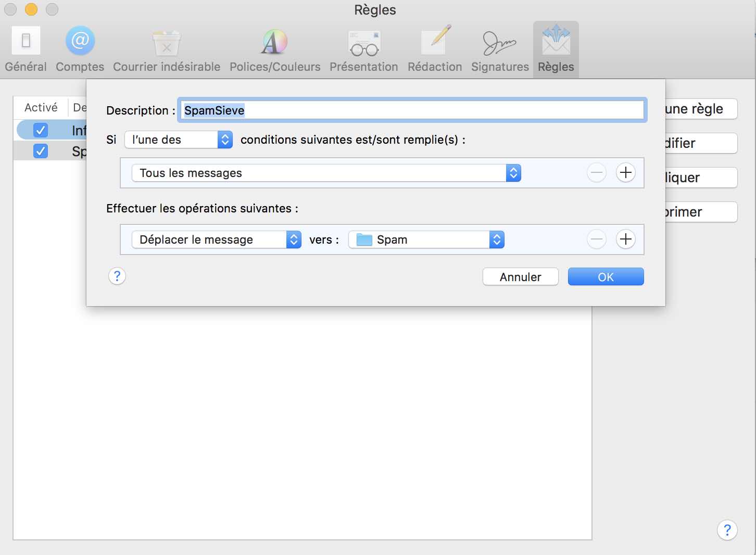Image resolution: width=756 pixels, height=555 pixels.
Task: Open the Signatures preferences pane
Action: pos(500,50)
